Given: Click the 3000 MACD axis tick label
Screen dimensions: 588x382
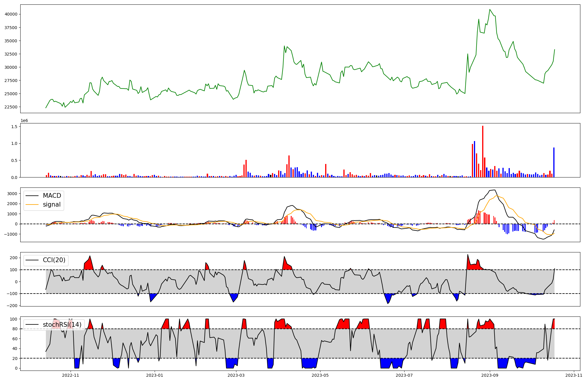Looking at the screenshot, I should pos(12,194).
